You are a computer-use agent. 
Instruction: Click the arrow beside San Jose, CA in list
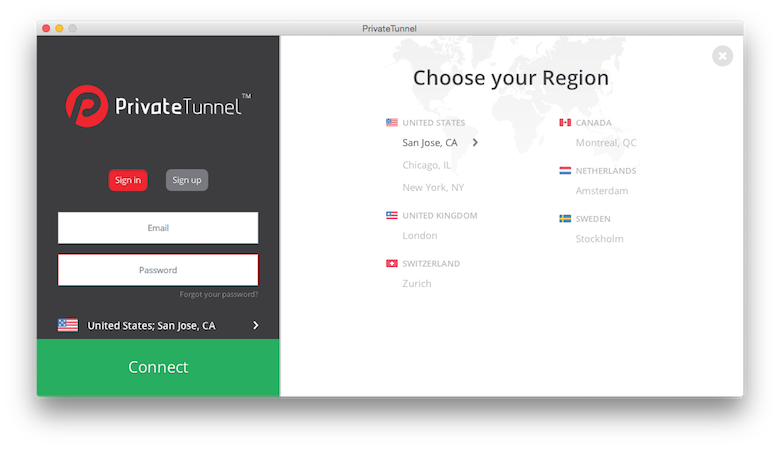(x=475, y=143)
